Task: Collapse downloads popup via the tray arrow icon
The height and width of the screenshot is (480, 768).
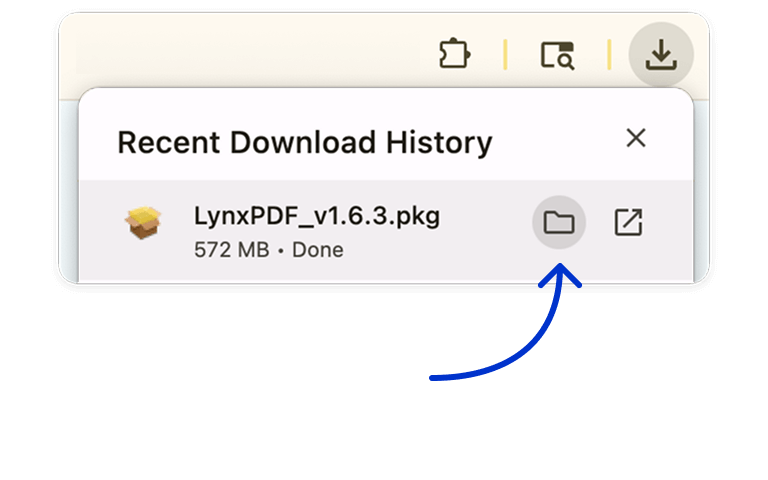Action: coord(660,55)
